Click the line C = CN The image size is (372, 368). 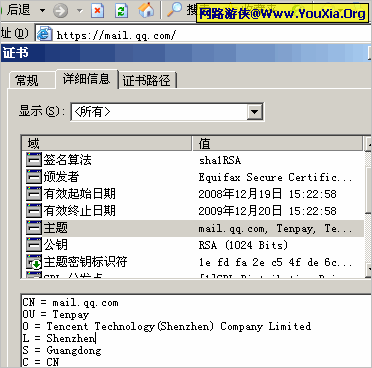tap(41, 362)
